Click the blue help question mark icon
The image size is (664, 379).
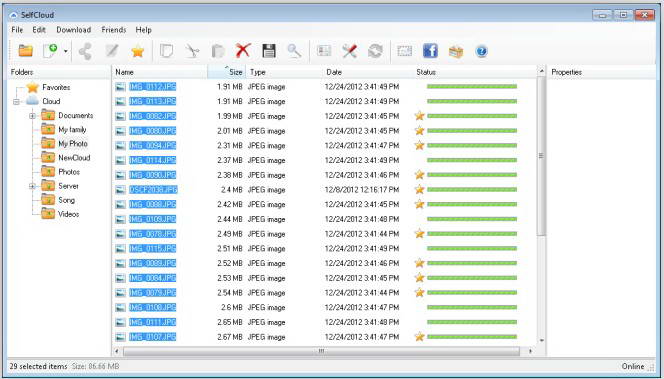pos(481,51)
